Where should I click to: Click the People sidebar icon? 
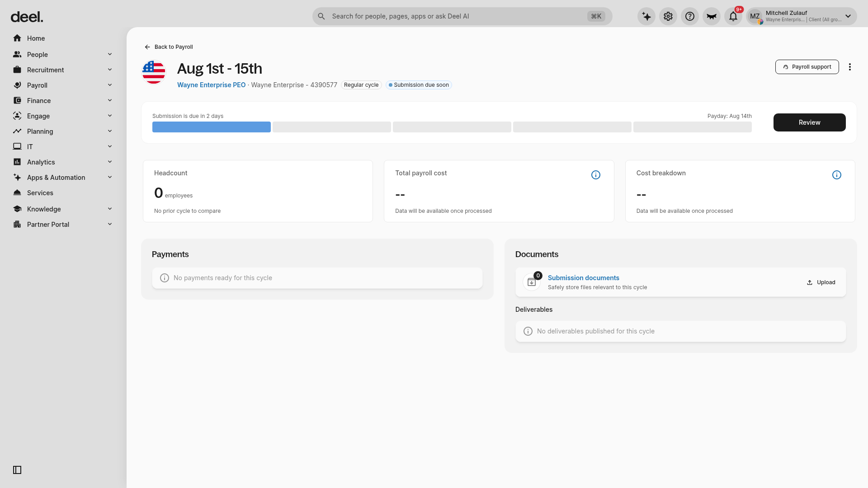click(x=17, y=54)
